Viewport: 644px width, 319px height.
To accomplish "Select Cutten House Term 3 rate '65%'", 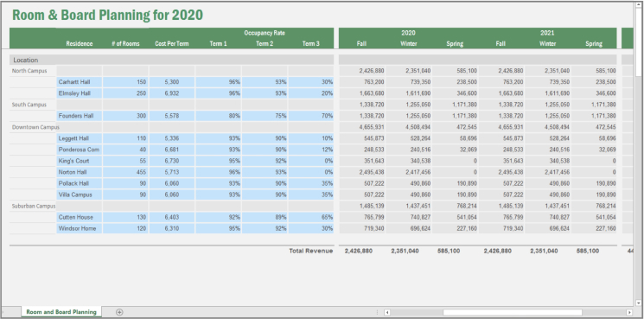I will [311, 217].
